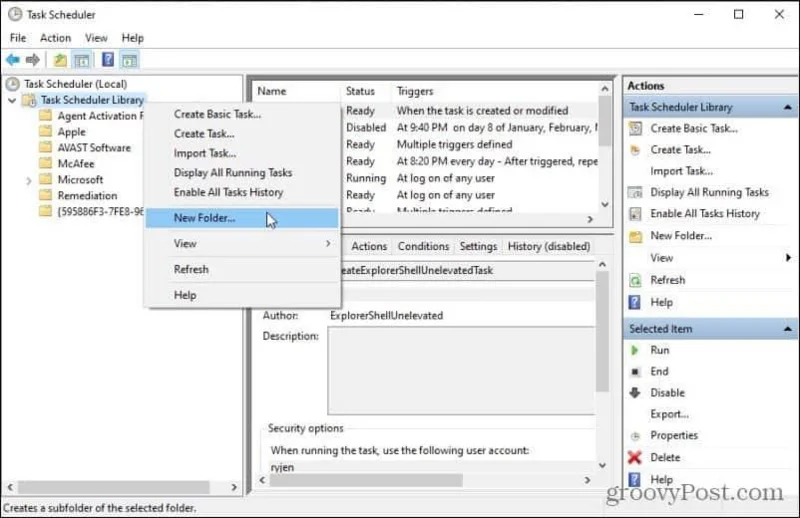
Task: Click the McAfee folder icon in tree
Action: (x=46, y=163)
